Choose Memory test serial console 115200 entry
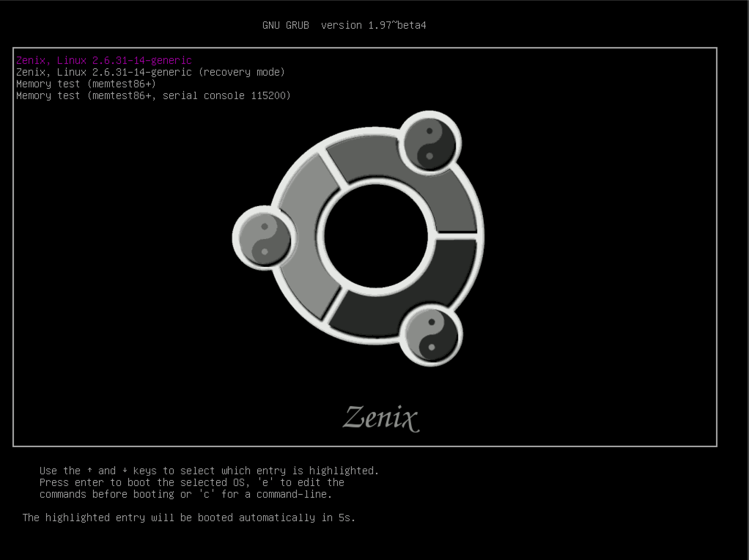The image size is (749, 560). click(x=153, y=96)
